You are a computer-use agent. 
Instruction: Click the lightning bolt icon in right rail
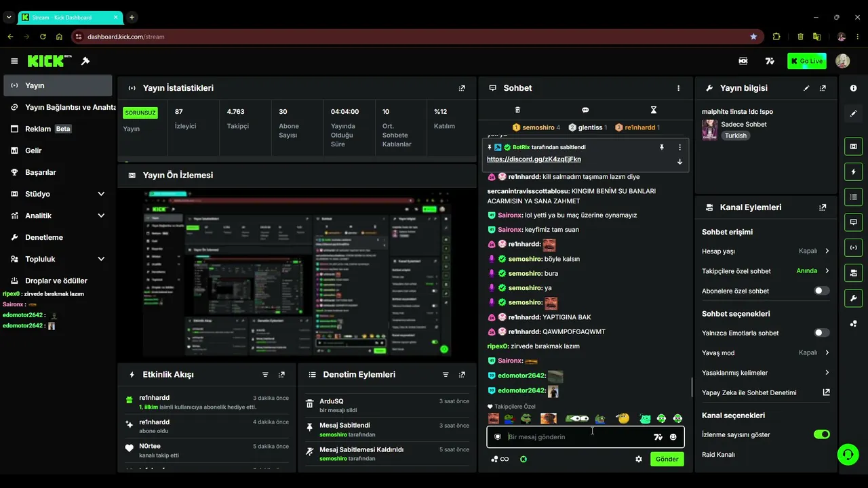click(853, 171)
